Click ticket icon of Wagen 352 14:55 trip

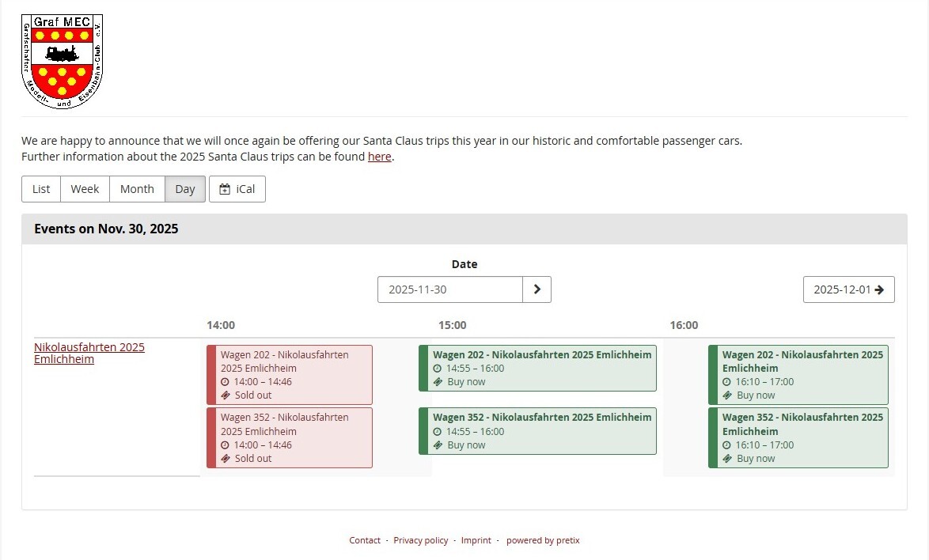coord(438,445)
